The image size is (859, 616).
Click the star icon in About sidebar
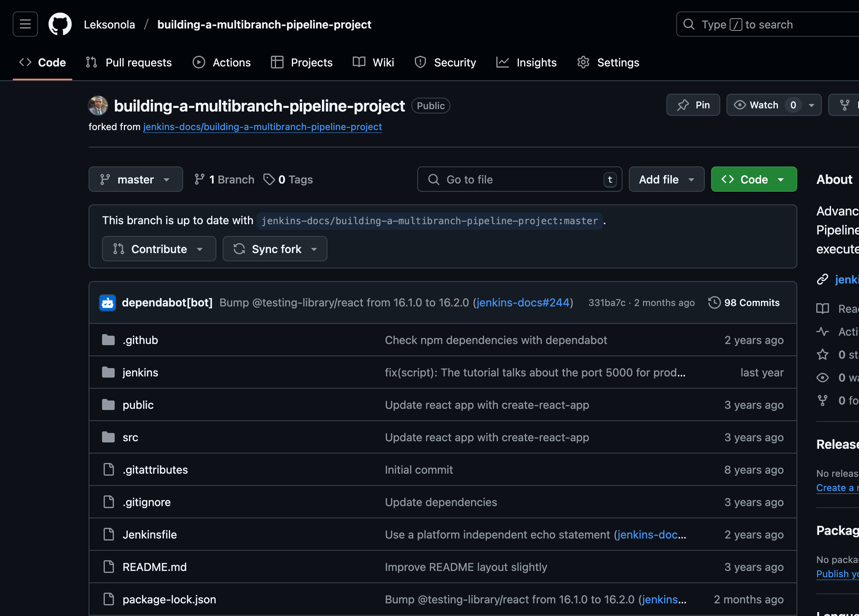[x=823, y=355]
